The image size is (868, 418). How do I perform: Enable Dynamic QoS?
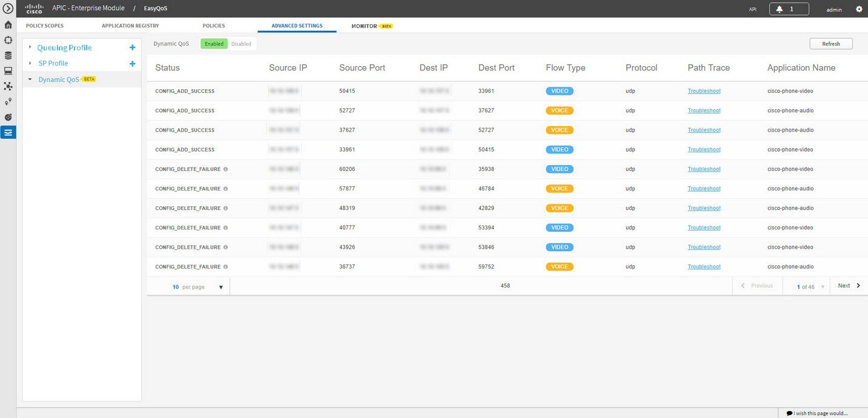[x=213, y=43]
